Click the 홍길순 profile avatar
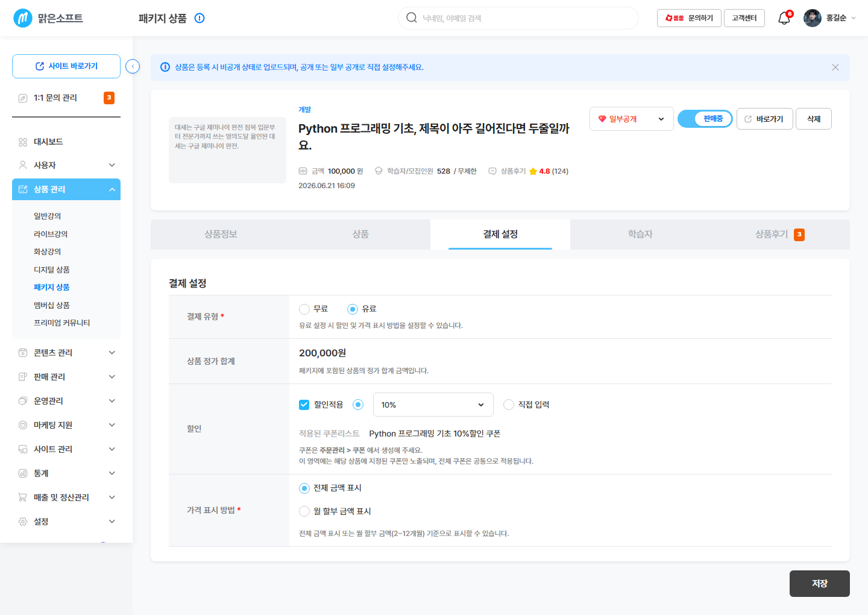 click(813, 18)
